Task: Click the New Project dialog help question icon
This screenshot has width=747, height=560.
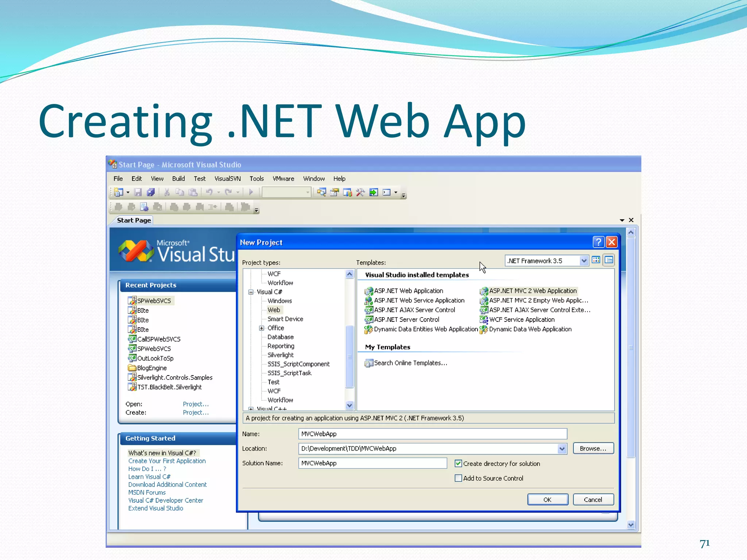Action: (x=598, y=242)
